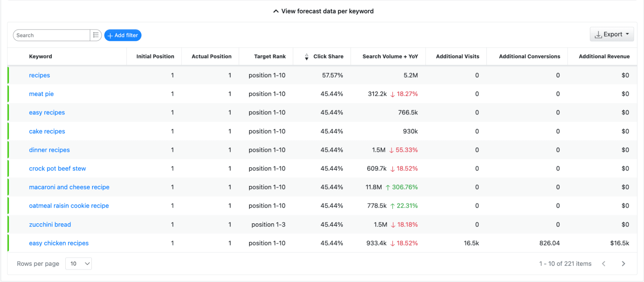
Task: Open the zucchini bread keyword link
Action: click(50, 224)
